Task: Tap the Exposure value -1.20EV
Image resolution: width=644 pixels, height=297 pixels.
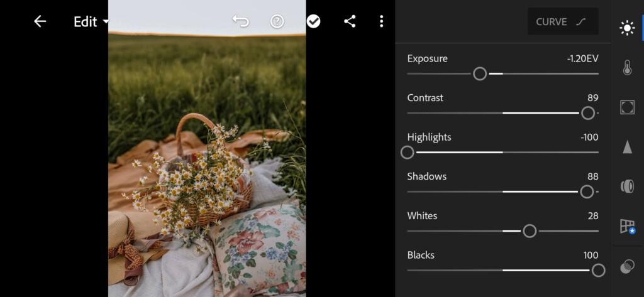Action: 582,58
